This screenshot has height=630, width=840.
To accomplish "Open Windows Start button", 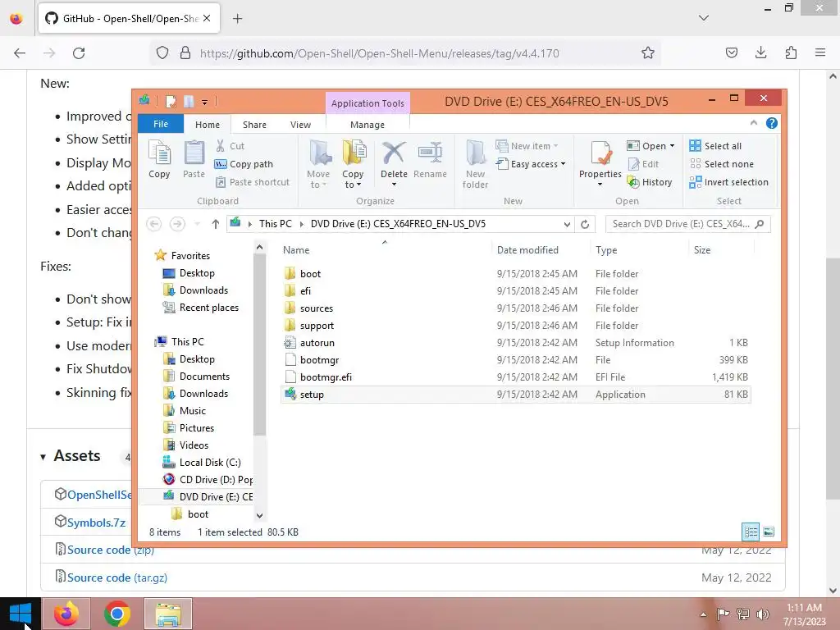I will [21, 614].
